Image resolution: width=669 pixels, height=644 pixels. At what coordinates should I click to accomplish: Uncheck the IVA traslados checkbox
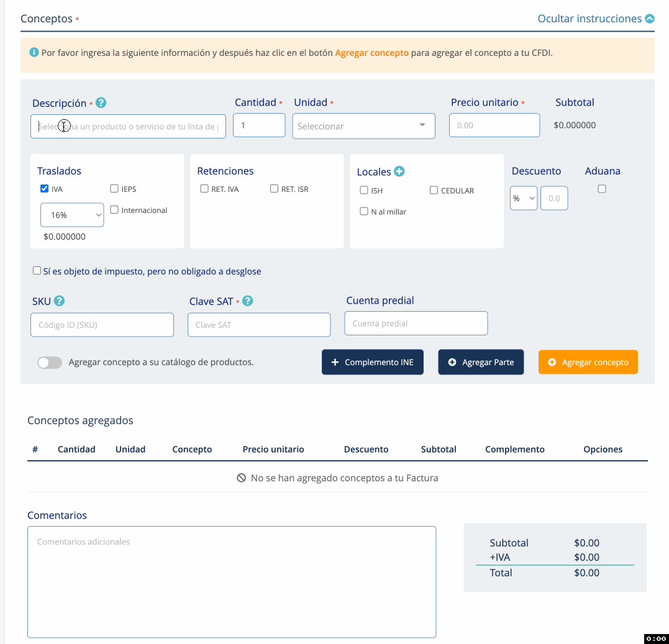point(44,189)
